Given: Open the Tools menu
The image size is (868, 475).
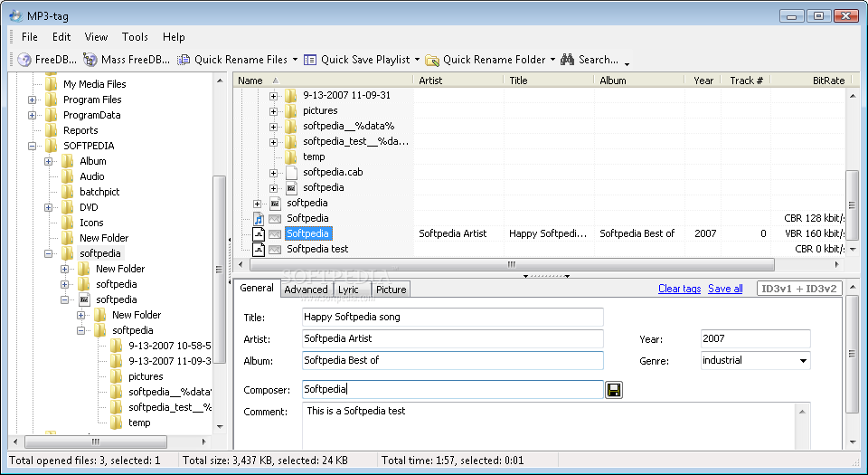Looking at the screenshot, I should click(135, 37).
